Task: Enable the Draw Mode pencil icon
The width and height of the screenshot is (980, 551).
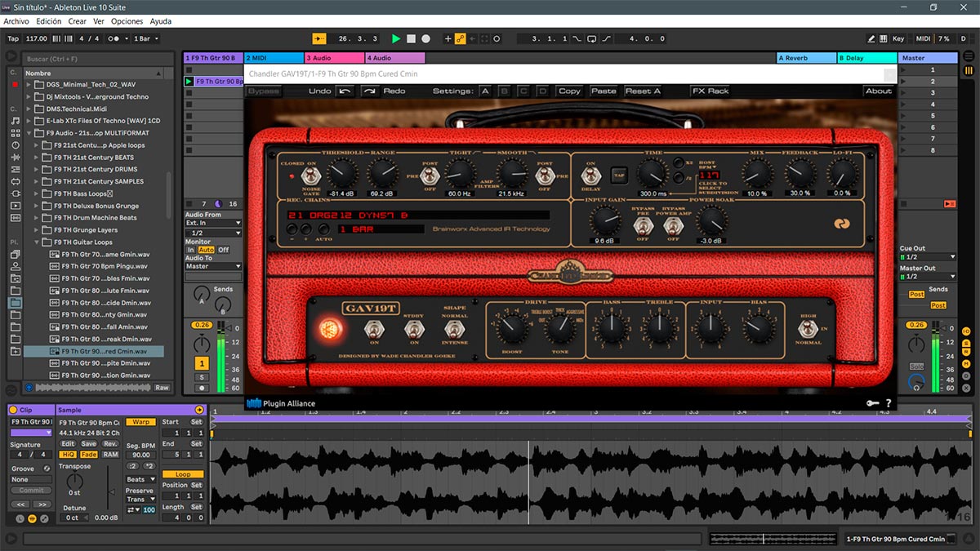Action: coord(872,38)
